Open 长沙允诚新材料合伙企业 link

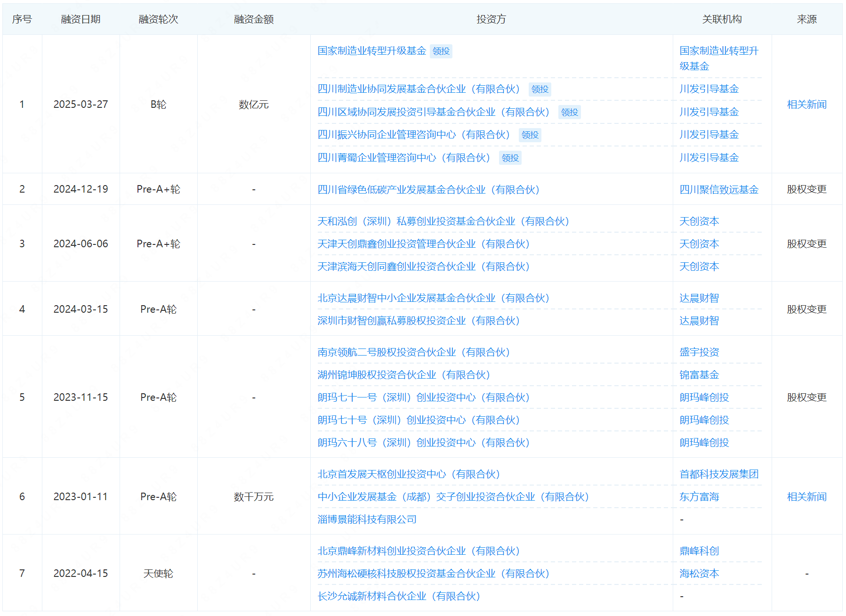[399, 596]
